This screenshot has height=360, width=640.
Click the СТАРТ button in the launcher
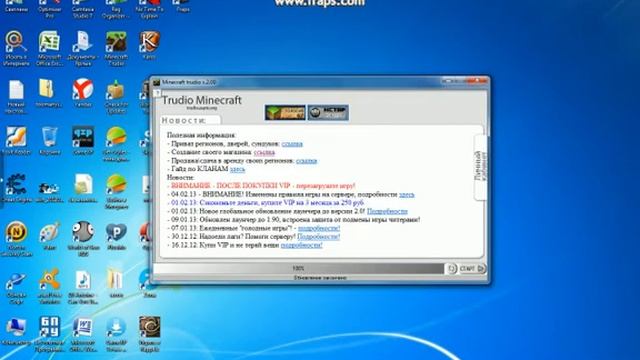(471, 269)
